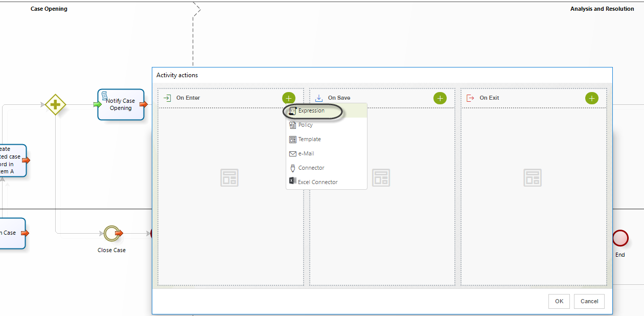Screen dimensions: 644x316
Task: Click the On Enter green plus button
Action: tap(289, 98)
